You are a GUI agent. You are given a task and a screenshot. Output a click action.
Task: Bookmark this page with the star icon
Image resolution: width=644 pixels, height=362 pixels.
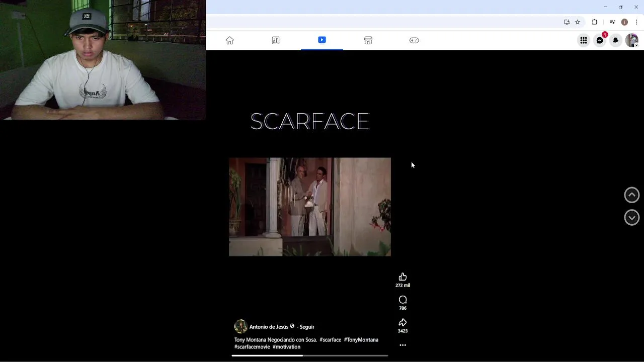pyautogui.click(x=578, y=22)
